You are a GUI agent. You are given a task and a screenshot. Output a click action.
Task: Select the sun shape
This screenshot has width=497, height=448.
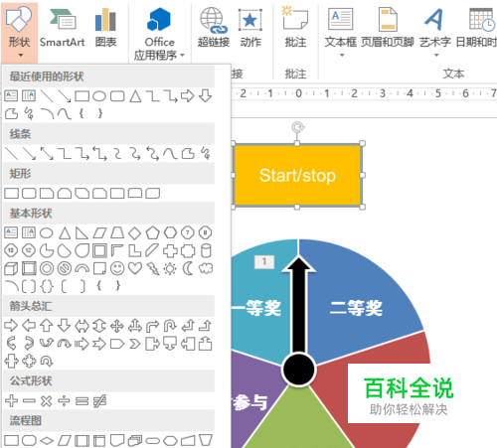[170, 268]
